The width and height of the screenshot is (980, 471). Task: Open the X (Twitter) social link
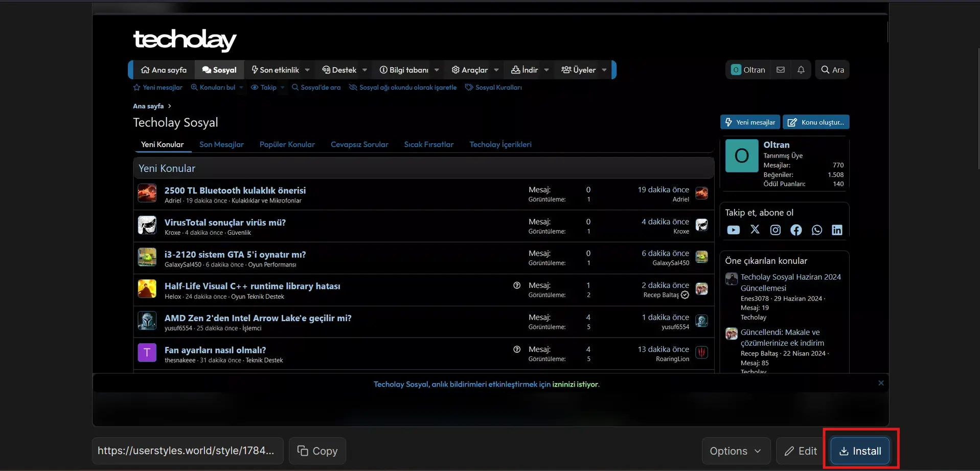[x=755, y=230]
